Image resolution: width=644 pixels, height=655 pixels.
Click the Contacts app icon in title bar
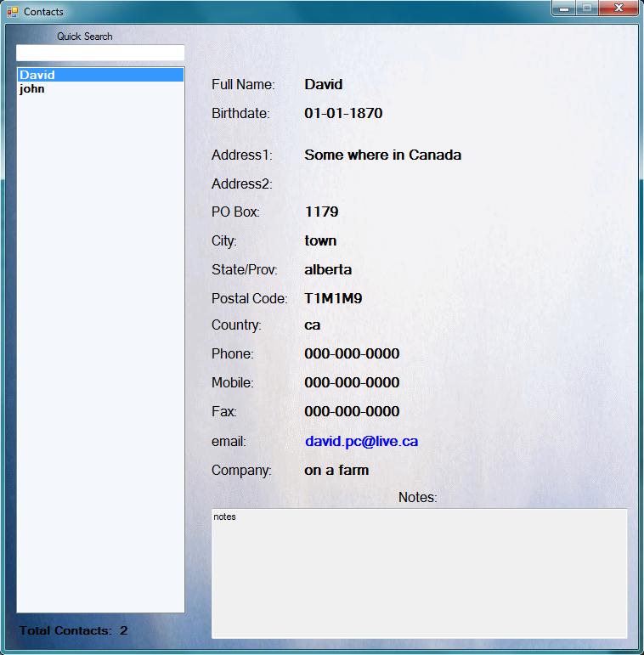point(13,12)
